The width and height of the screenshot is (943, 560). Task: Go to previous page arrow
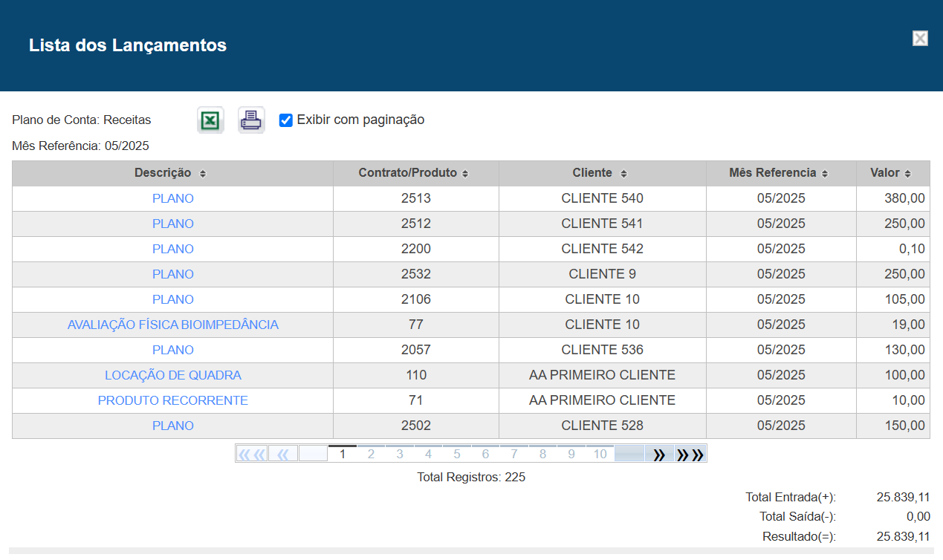point(283,455)
